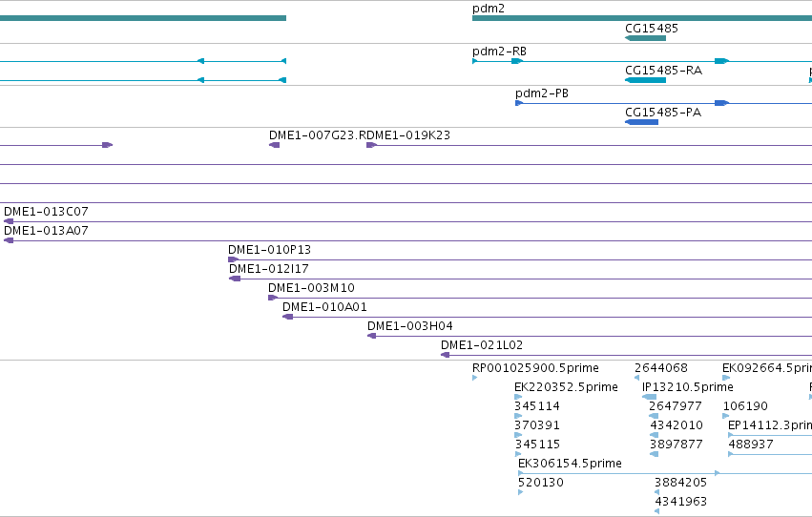Click the CG15485-RA transcript arrow glyph
This screenshot has width=812, height=517.
[x=645, y=80]
